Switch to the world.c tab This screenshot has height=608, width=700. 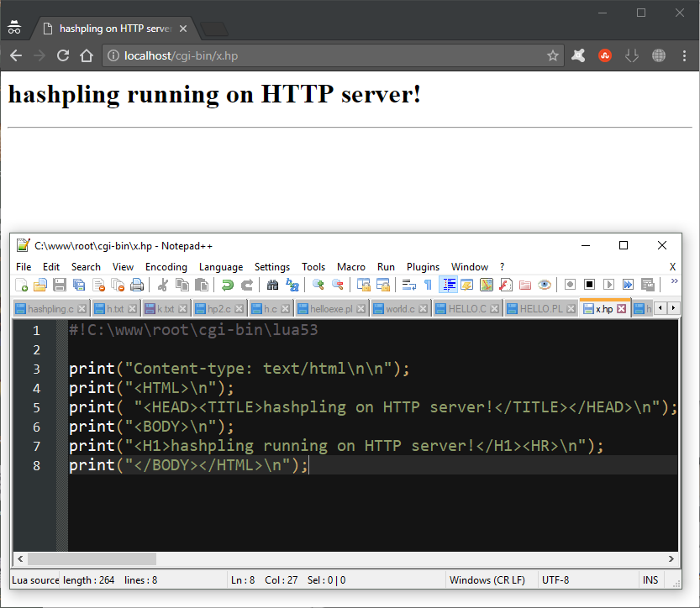[400, 309]
